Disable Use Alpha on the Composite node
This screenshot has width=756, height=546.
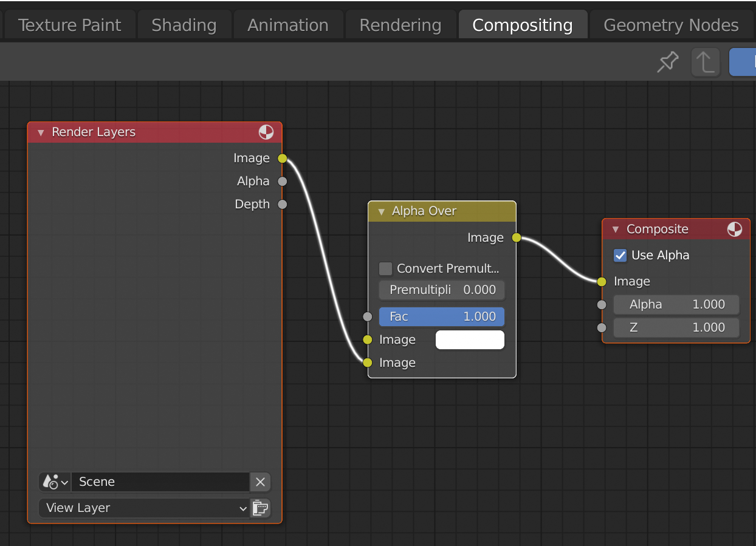click(620, 255)
